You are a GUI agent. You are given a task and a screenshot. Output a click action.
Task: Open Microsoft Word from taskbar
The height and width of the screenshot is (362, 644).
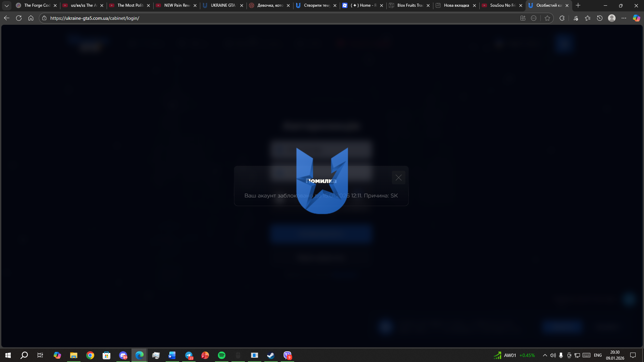click(x=172, y=355)
